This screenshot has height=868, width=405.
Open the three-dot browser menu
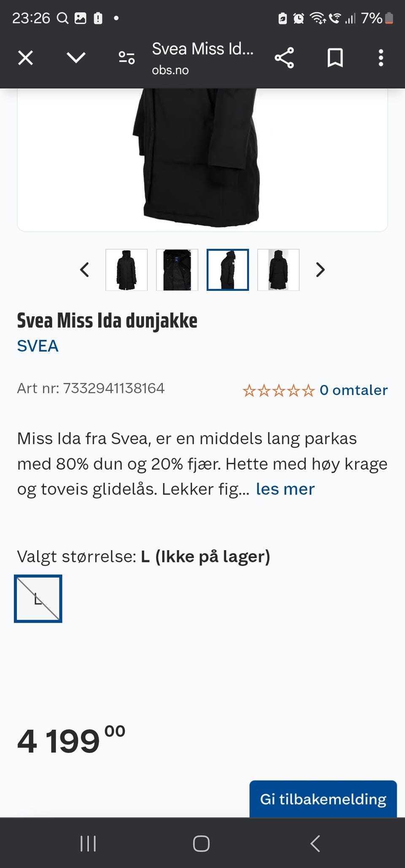(x=381, y=58)
